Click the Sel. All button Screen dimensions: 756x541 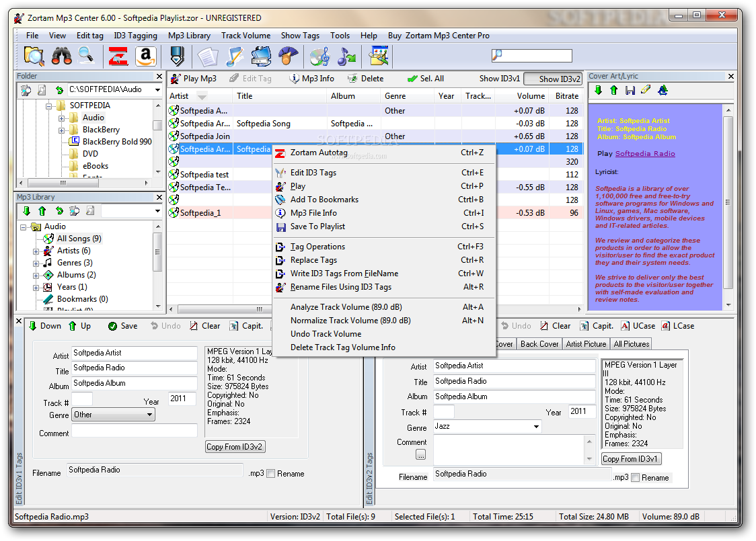pyautogui.click(x=426, y=79)
